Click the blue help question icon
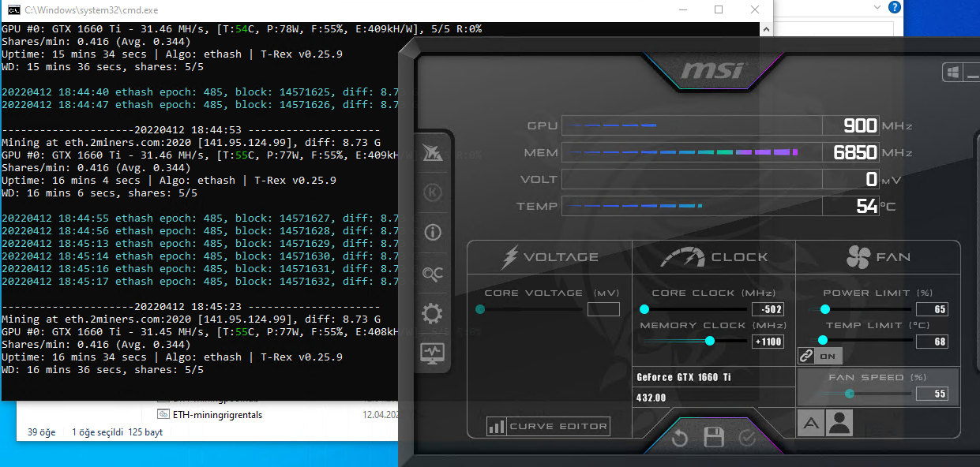Image resolution: width=980 pixels, height=467 pixels. tap(895, 7)
